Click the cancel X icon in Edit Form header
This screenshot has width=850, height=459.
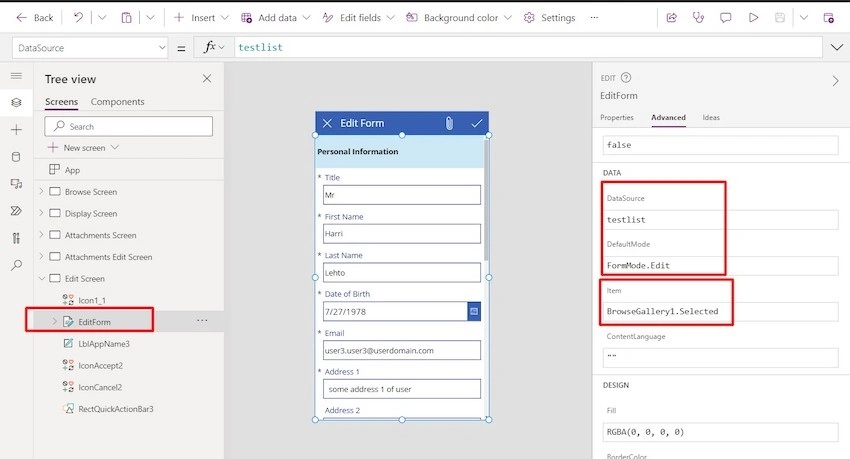[327, 123]
